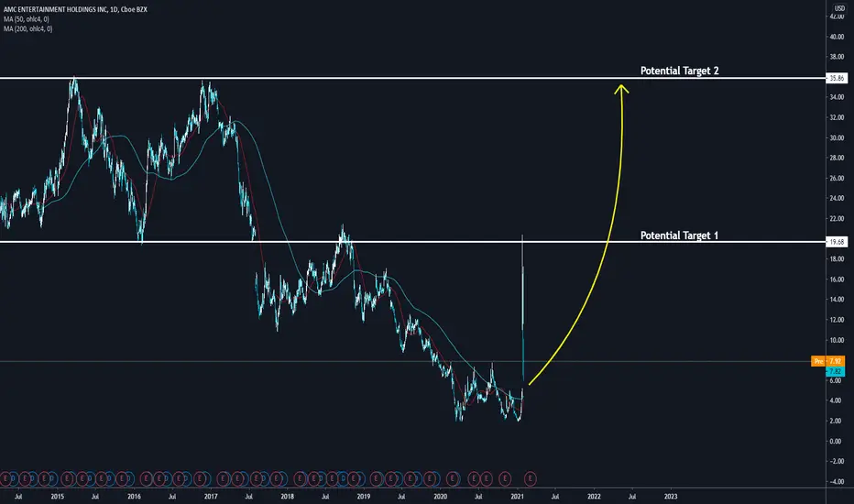Click the 2017 time axis label
Image resolution: width=854 pixels, height=504 pixels.
click(211, 497)
